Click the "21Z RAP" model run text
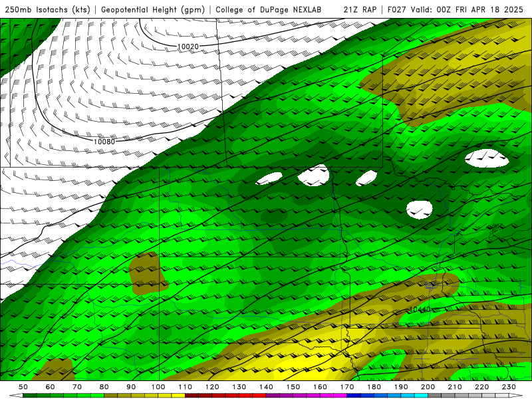The width and height of the screenshot is (532, 399). (360, 10)
